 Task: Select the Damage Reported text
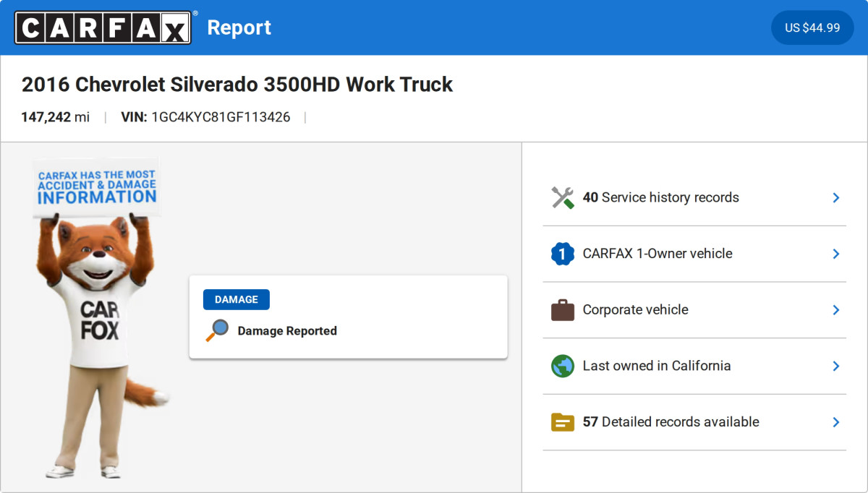point(287,331)
